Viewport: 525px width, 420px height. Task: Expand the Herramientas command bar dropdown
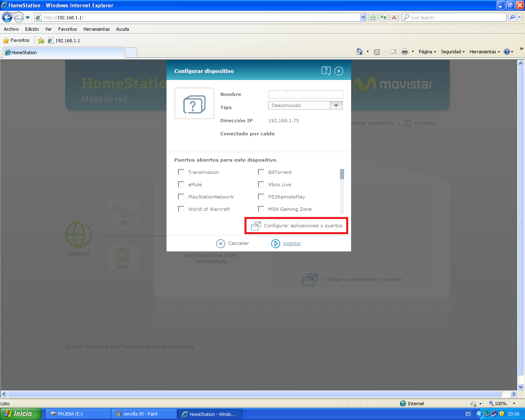(485, 52)
